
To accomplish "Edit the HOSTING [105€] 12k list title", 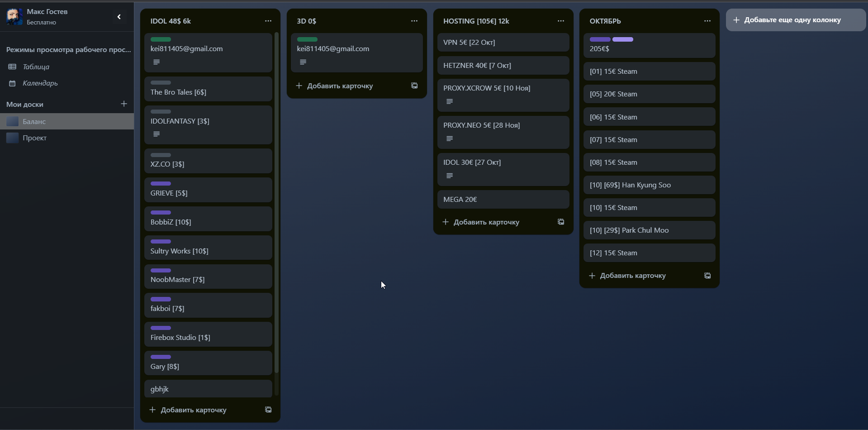I will coord(476,21).
